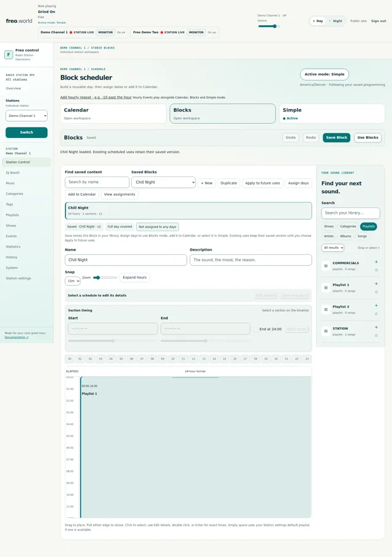Click the Freo control F logo icon
The height and width of the screenshot is (557, 392).
point(9,55)
